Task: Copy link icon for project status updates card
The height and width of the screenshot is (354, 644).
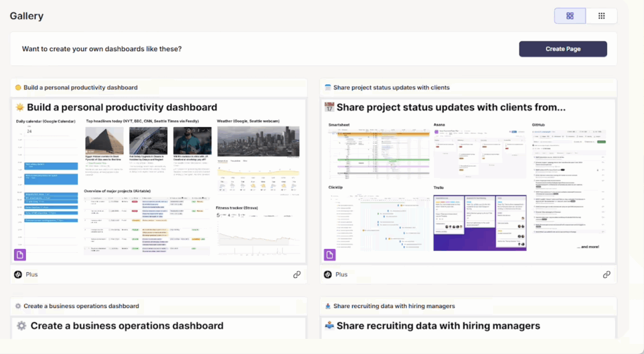Action: coord(607,275)
